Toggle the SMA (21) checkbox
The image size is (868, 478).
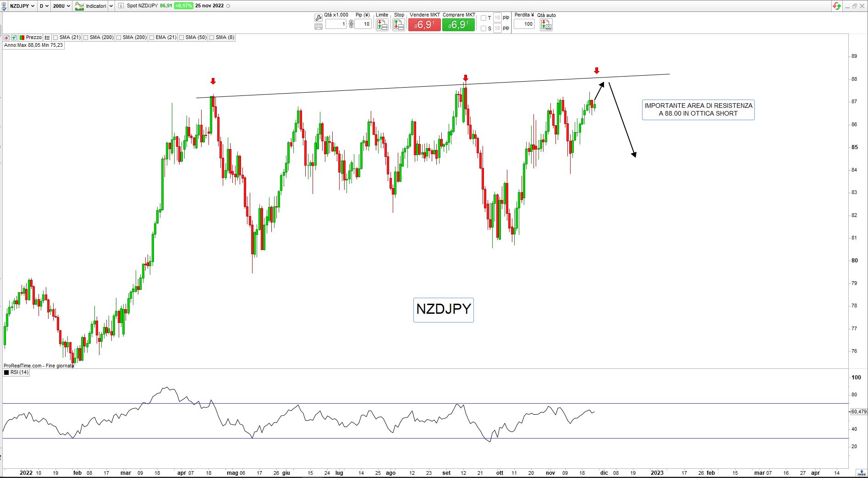tap(55, 38)
